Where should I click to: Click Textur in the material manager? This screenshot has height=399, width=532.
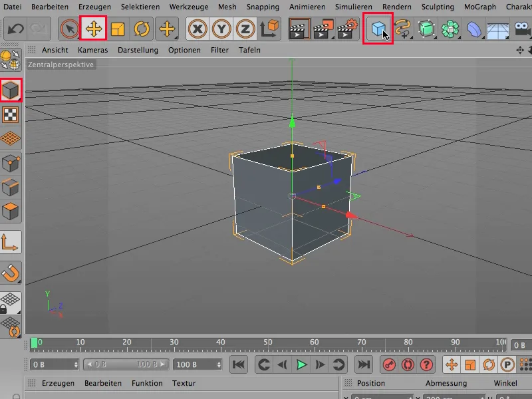[184, 383]
